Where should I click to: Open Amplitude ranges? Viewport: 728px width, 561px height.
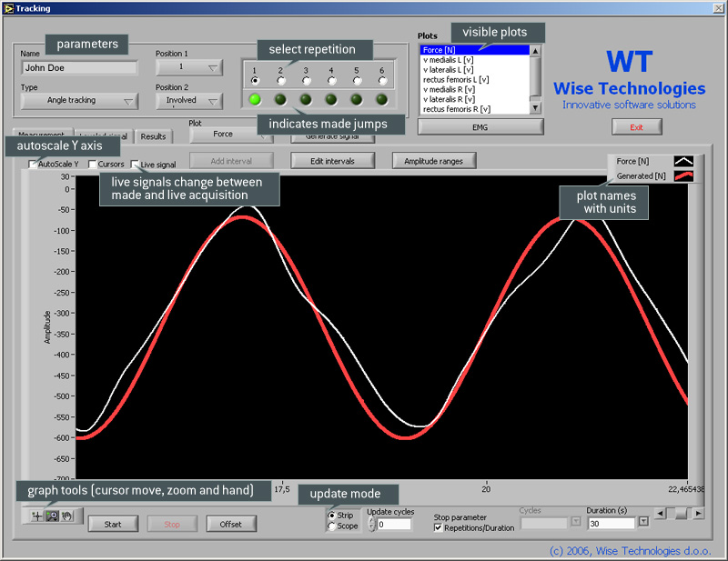coord(434,161)
